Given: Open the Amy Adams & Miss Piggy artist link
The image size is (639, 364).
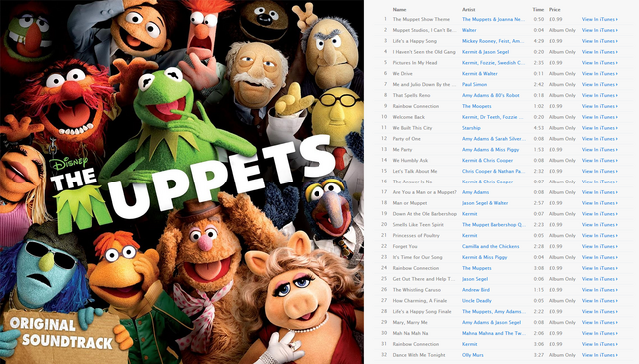Looking at the screenshot, I should pos(490,149).
